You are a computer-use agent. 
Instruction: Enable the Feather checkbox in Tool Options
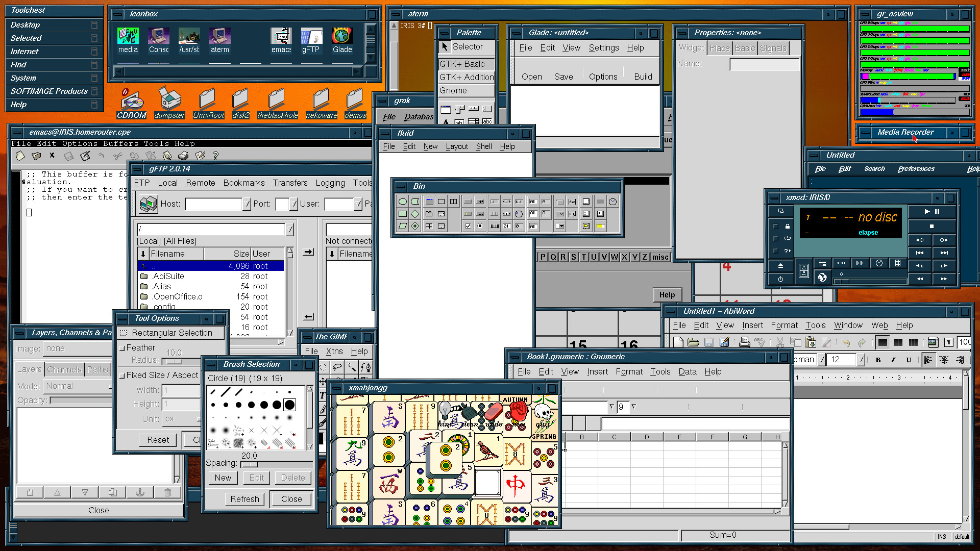point(122,348)
